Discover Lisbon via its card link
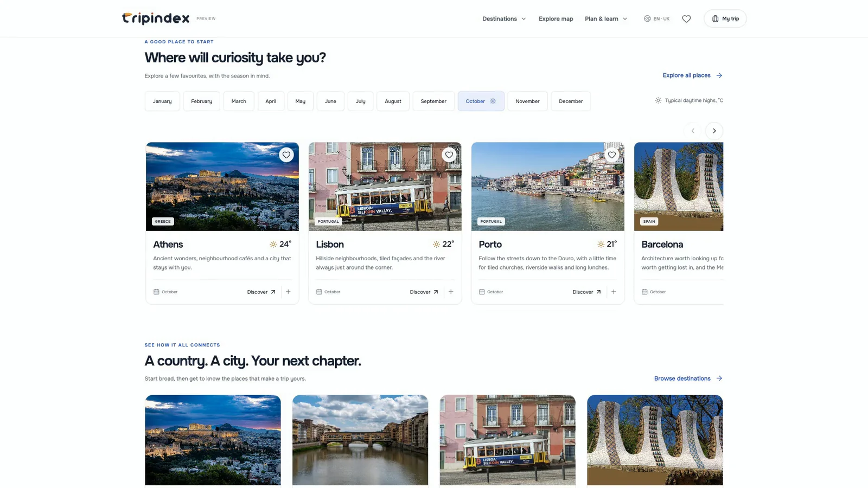This screenshot has width=868, height=488. [424, 292]
